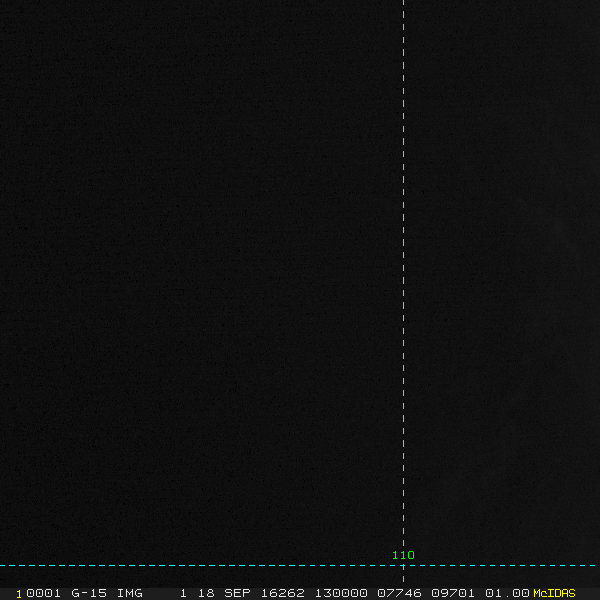Click the yellow 1 at status line start
The height and width of the screenshot is (600, 600).
tap(19, 594)
